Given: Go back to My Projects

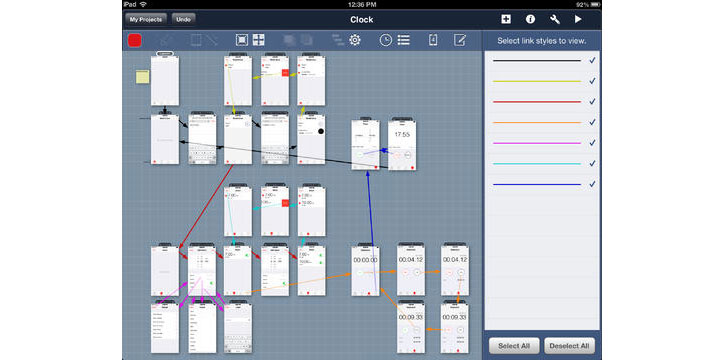Looking at the screenshot, I should [x=145, y=20].
